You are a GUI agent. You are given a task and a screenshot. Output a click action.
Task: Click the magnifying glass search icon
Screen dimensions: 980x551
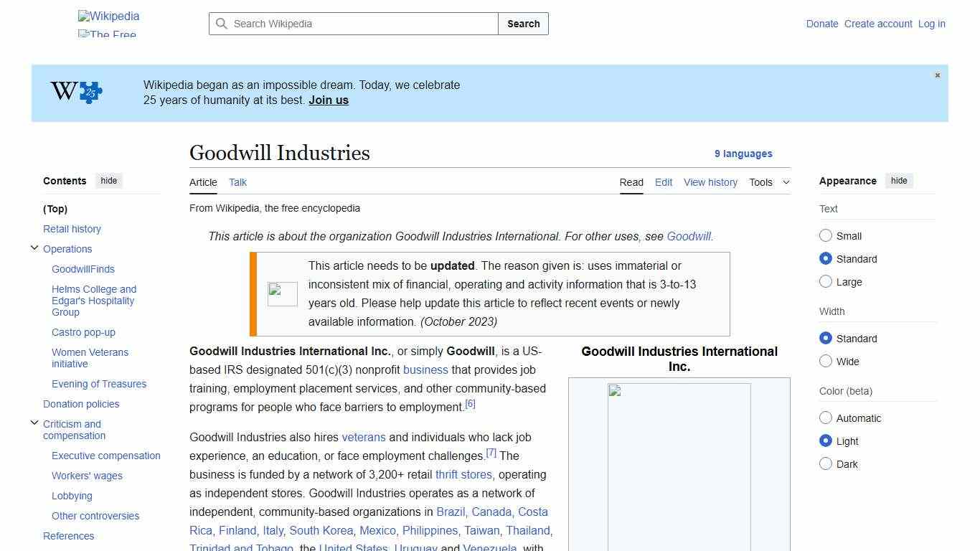click(x=222, y=24)
